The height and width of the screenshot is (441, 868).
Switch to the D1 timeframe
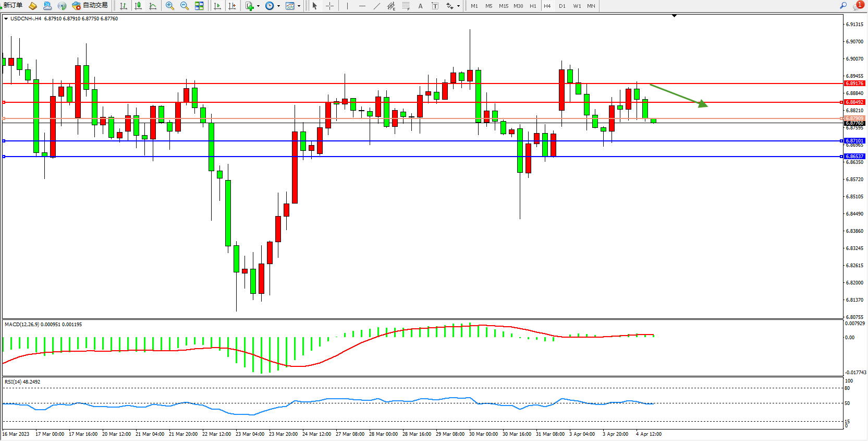(x=562, y=6)
